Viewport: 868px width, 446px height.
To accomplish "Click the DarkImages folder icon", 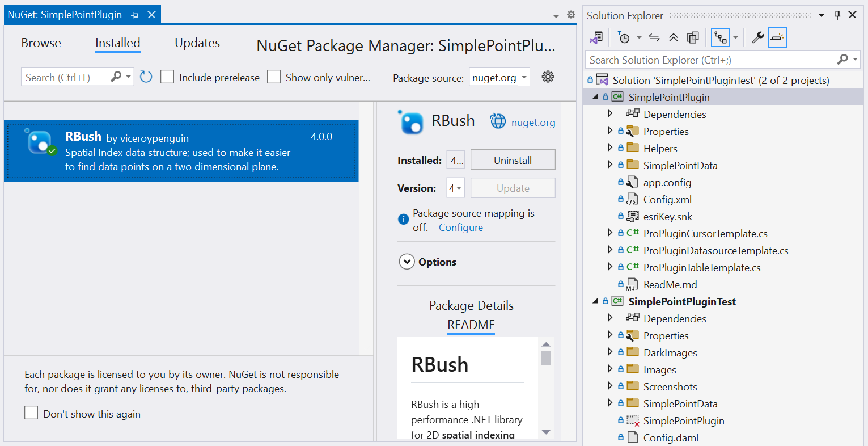I will tap(632, 352).
